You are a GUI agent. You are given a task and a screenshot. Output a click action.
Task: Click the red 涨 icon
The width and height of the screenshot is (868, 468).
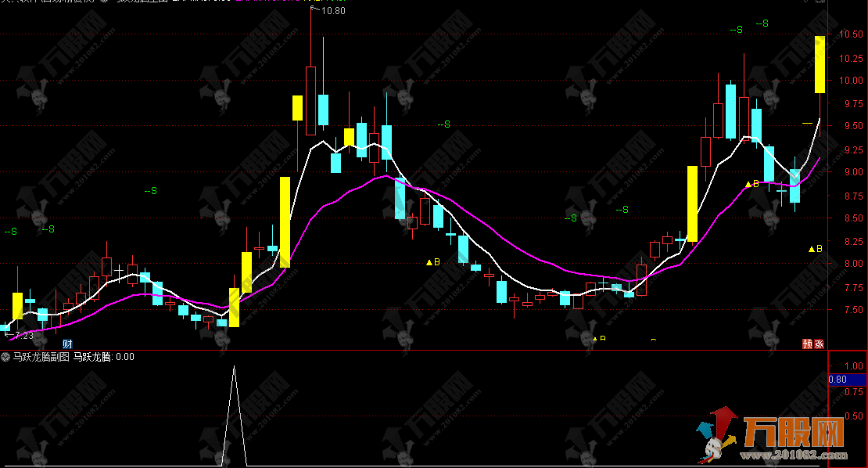coord(819,344)
